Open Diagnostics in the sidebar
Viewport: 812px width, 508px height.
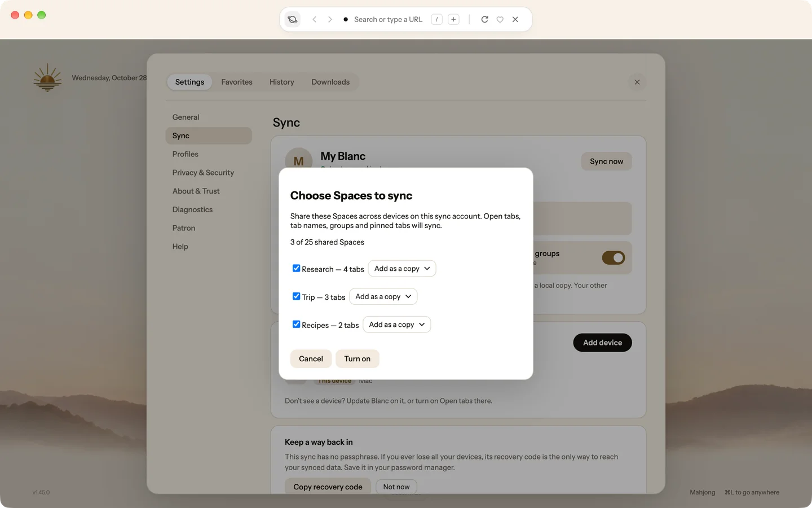(209, 209)
